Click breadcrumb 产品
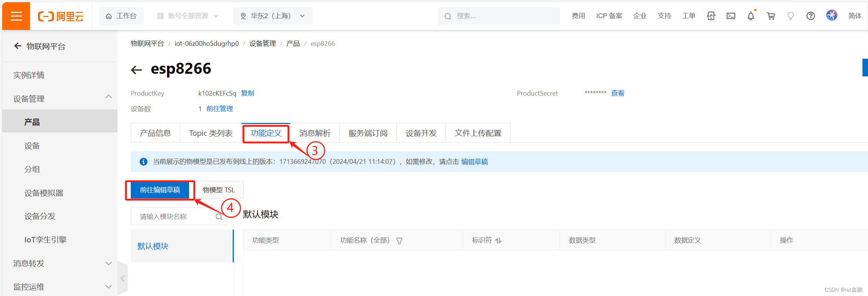This screenshot has height=296, width=868. [x=293, y=44]
